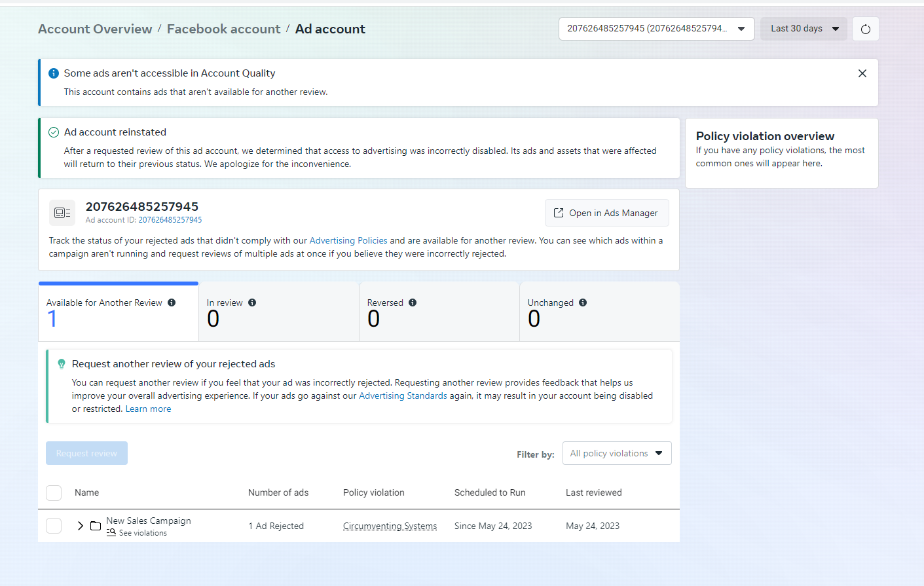Click the refresh icon button
This screenshot has width=924, height=586.
(x=865, y=29)
